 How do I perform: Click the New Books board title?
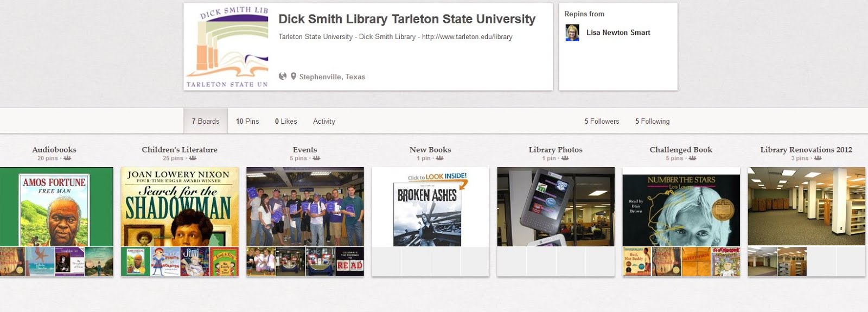[x=430, y=150]
